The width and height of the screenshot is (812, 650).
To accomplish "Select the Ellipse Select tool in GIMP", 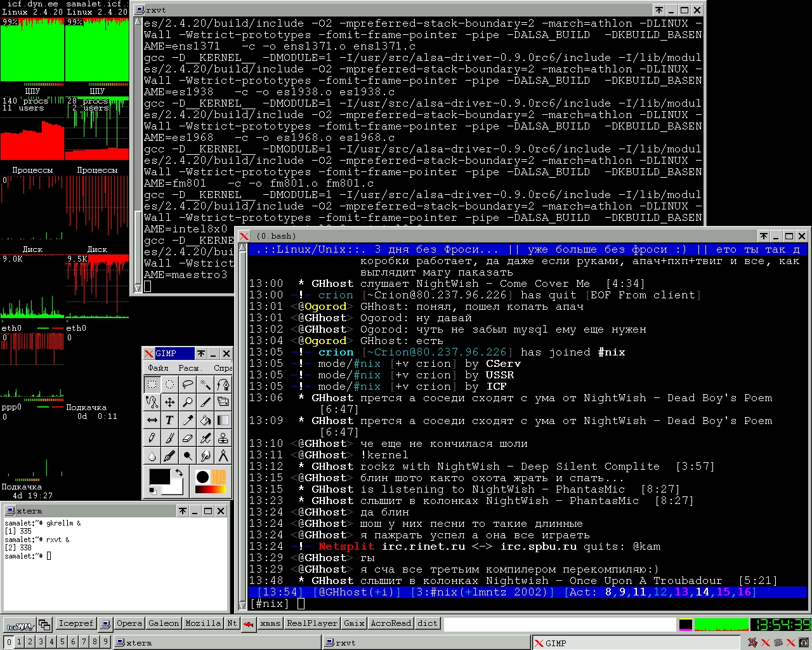I will click(x=170, y=384).
